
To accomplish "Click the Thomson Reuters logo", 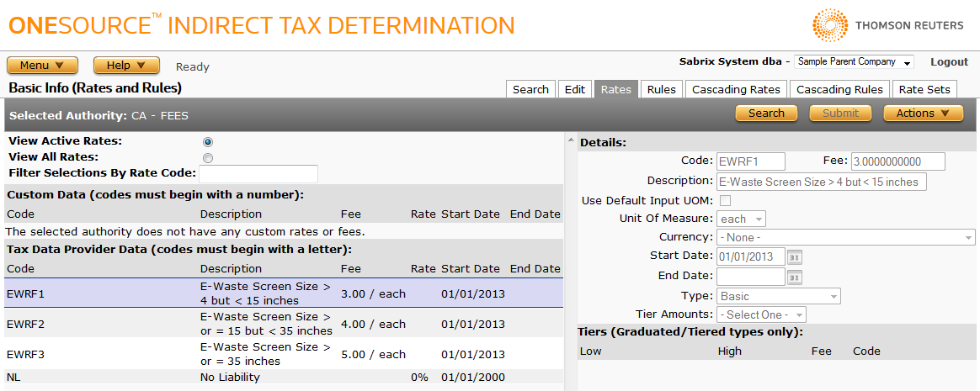I will 888,26.
